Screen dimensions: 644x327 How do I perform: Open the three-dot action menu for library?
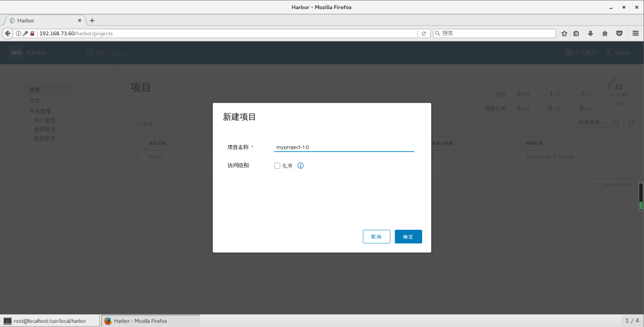pyautogui.click(x=137, y=157)
